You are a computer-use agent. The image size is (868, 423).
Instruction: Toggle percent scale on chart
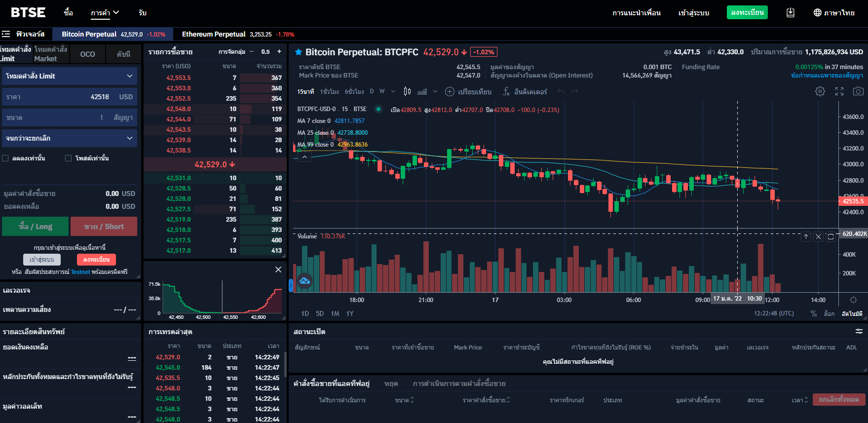tap(814, 313)
